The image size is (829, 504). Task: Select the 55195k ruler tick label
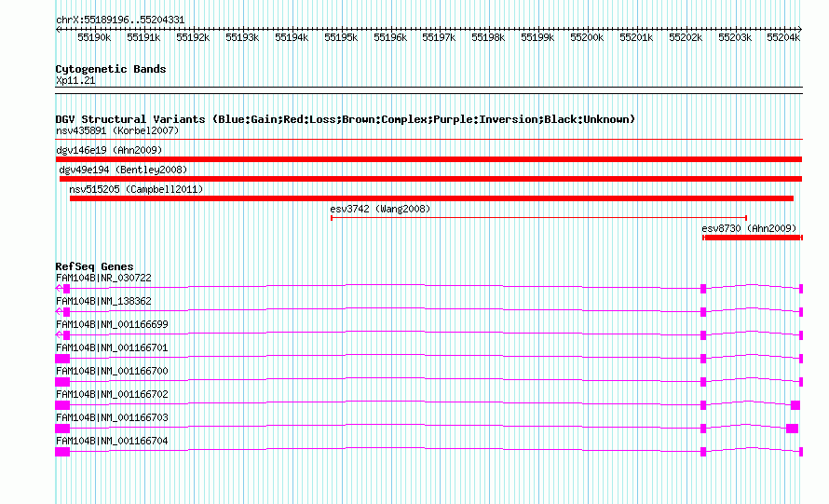tap(341, 37)
